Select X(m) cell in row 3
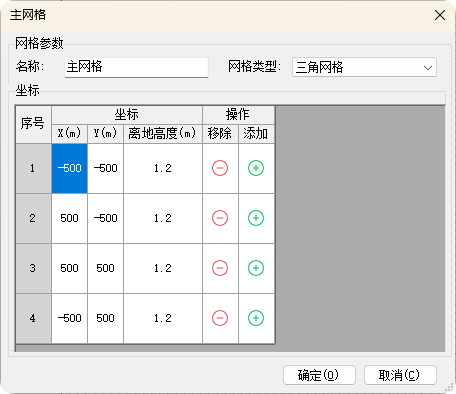 (x=69, y=268)
